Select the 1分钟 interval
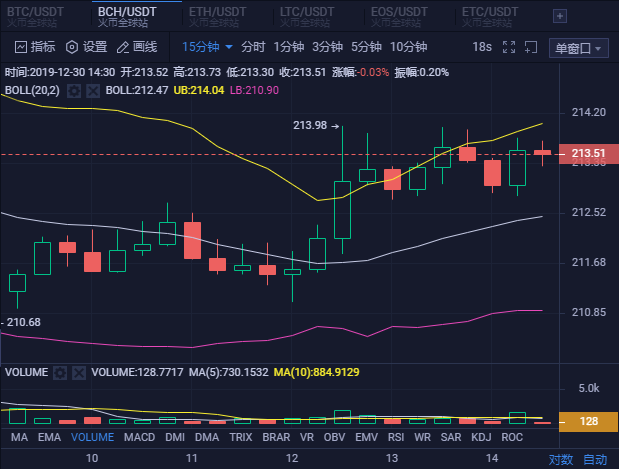The image size is (619, 469). click(x=289, y=47)
